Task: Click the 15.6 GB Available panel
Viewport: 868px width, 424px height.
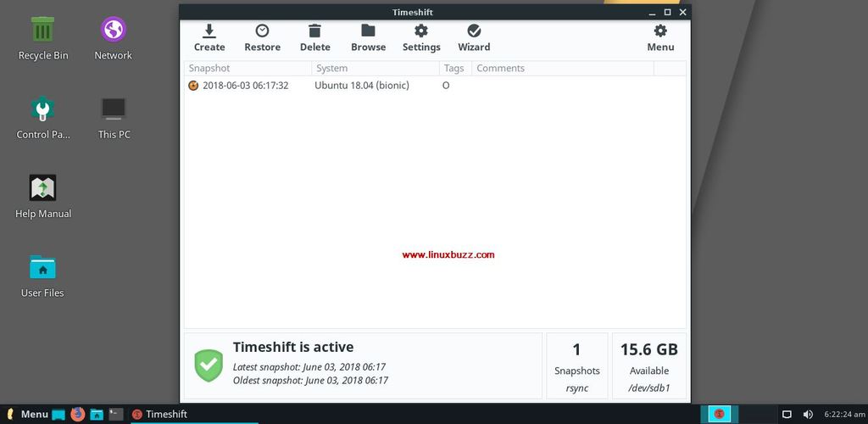Action: click(649, 365)
